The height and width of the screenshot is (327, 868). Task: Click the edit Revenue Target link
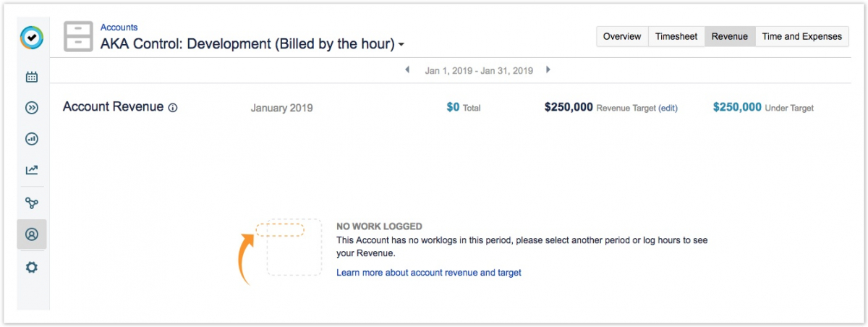click(668, 108)
